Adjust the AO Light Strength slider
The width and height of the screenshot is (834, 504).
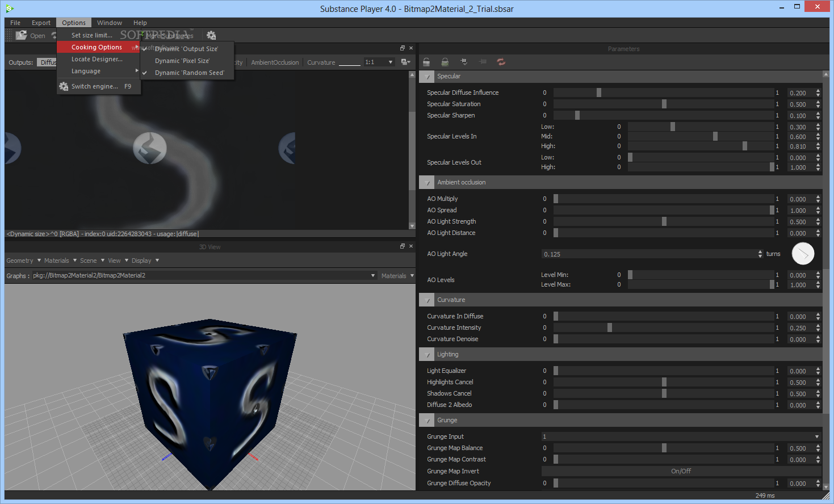coord(664,221)
